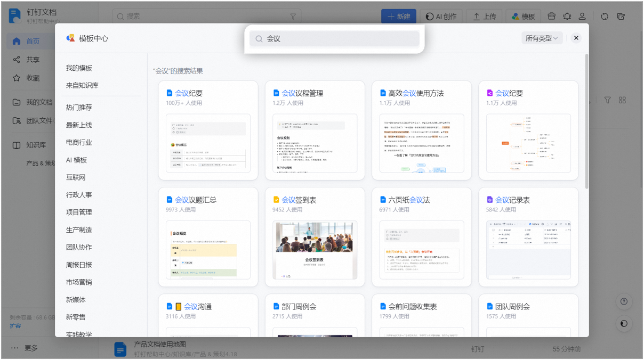Toggle dark mode icon at bottom right
This screenshot has width=644, height=360.
624,323
